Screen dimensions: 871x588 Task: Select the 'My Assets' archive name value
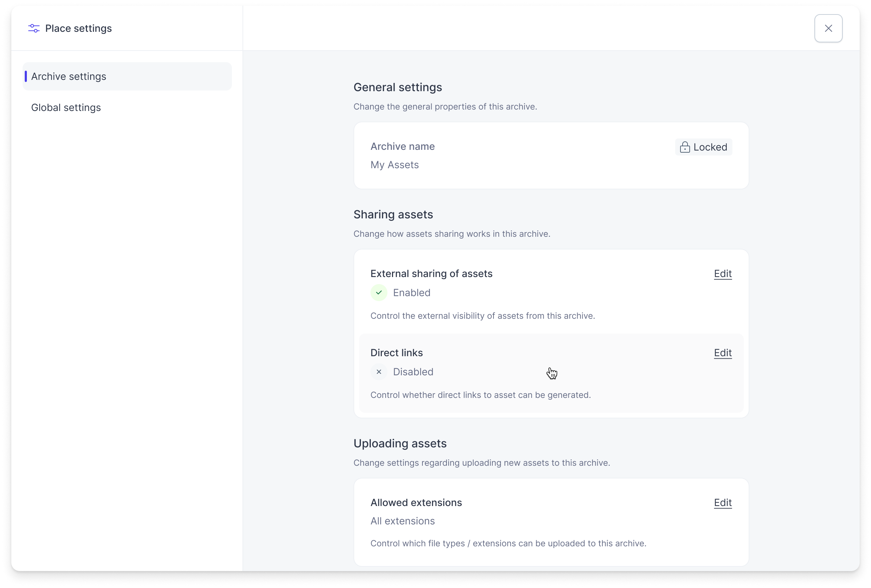coord(394,165)
